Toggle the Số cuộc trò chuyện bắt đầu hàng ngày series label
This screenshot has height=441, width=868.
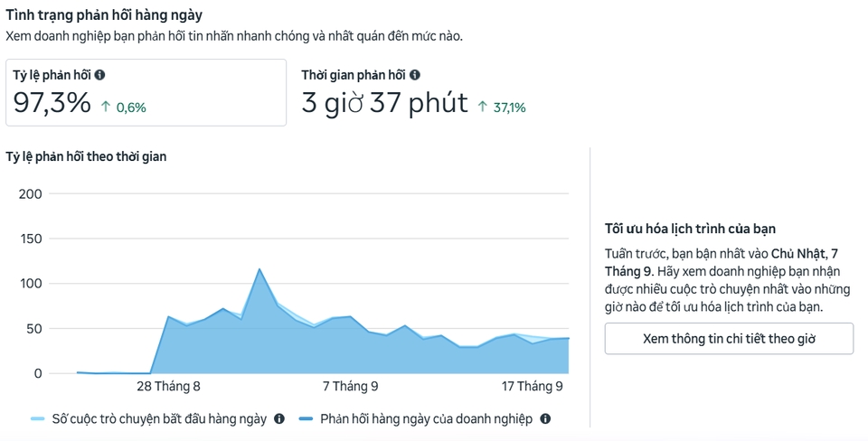[x=158, y=418]
